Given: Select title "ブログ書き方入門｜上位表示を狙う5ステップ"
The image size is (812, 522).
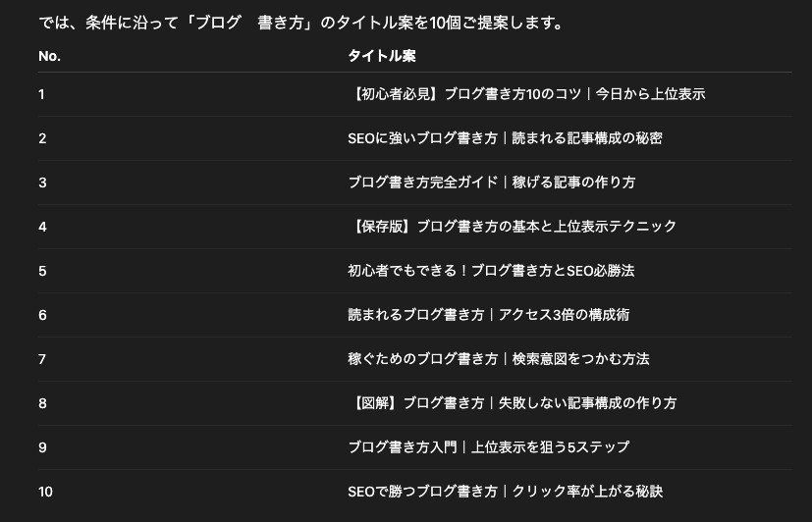Looking at the screenshot, I should pyautogui.click(x=488, y=447).
